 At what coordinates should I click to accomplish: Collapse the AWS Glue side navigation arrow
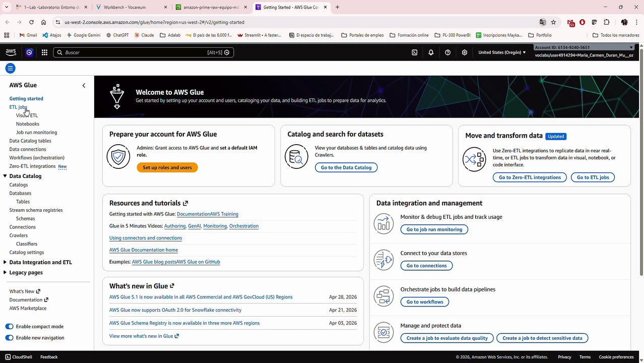[84, 85]
